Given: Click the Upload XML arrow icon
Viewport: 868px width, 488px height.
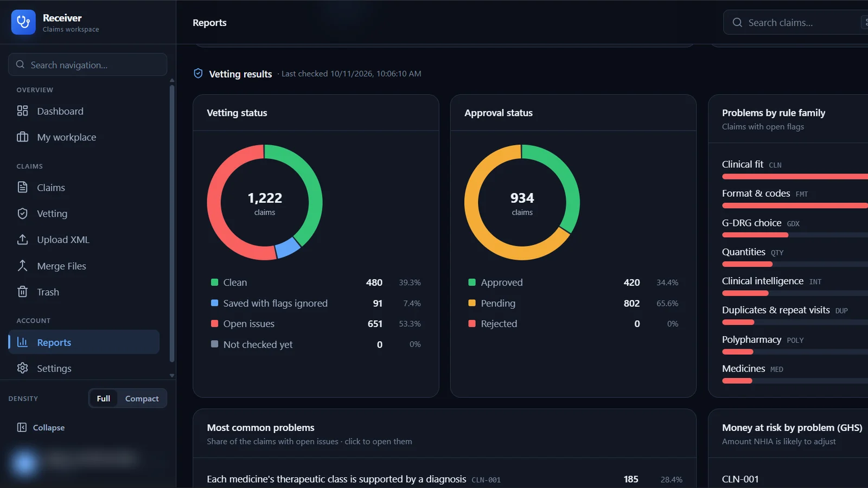Looking at the screenshot, I should coord(22,240).
